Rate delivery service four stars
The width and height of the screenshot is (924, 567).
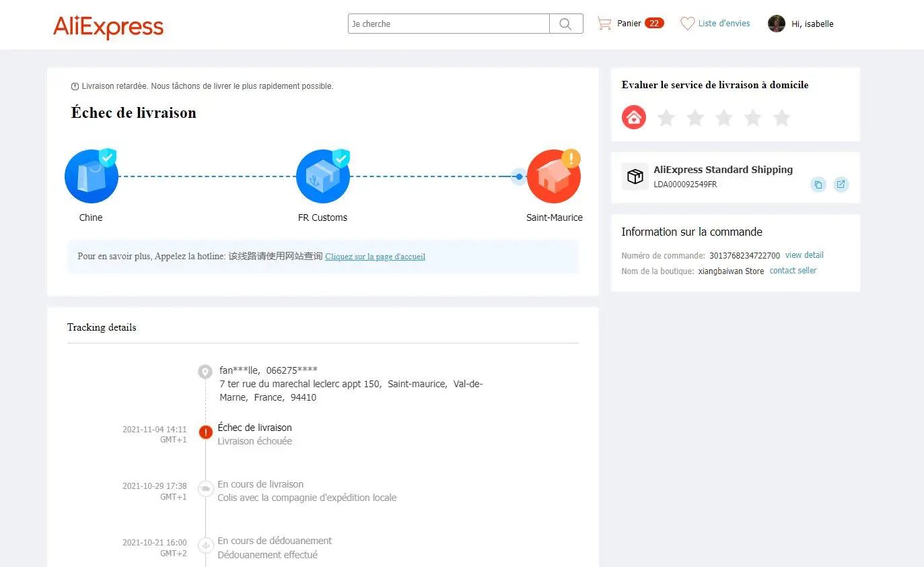(753, 119)
